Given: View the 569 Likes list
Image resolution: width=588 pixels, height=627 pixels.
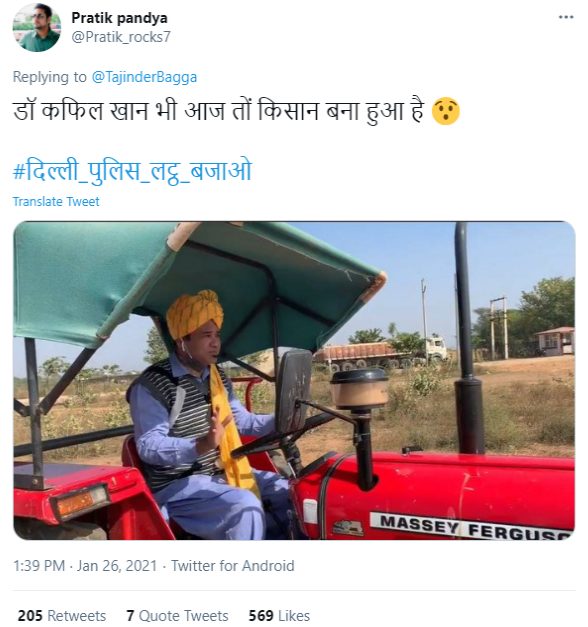Looking at the screenshot, I should click(x=279, y=616).
